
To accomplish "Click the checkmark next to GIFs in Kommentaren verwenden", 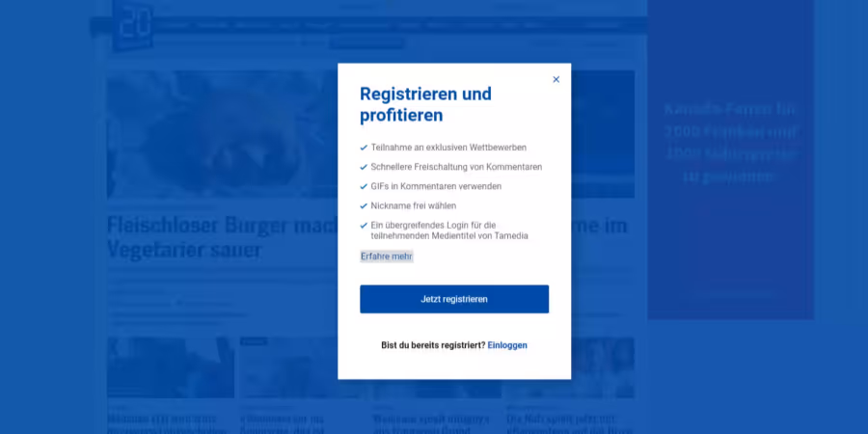I will (364, 186).
